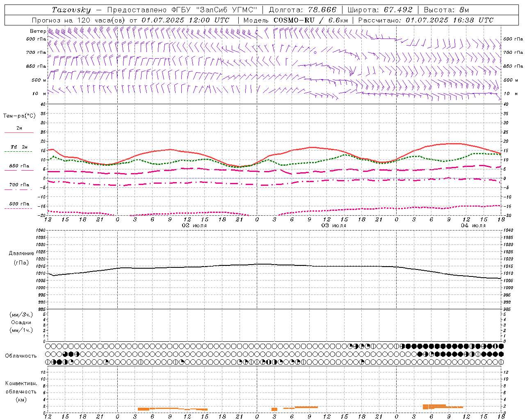Click the Облачность row label
Screen dimensions: 525x420
click(21, 356)
